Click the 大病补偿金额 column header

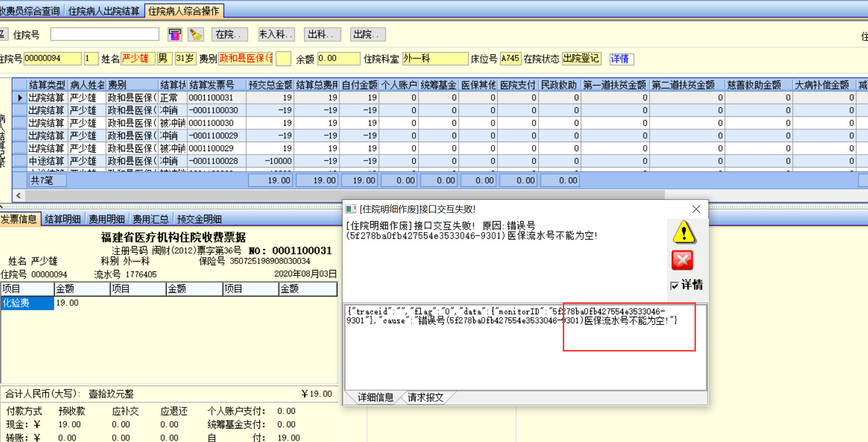[x=824, y=85]
